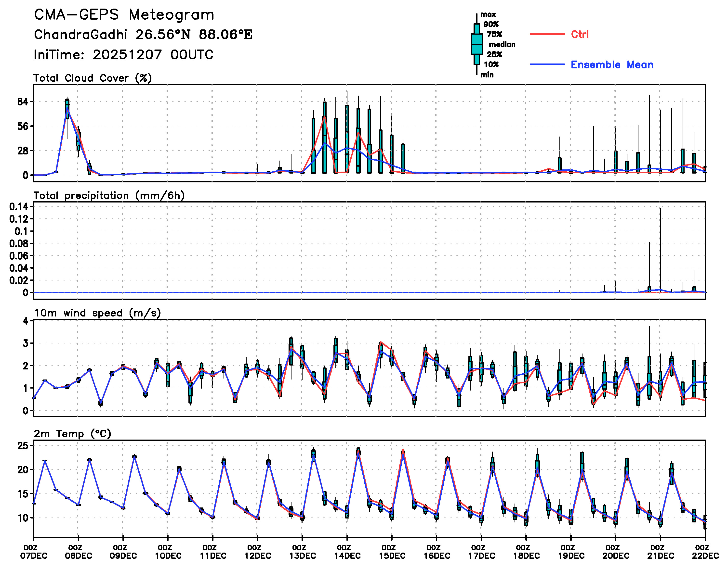The image size is (728, 569).
Task: Click the 2m Temp panel title
Action: click(72, 434)
